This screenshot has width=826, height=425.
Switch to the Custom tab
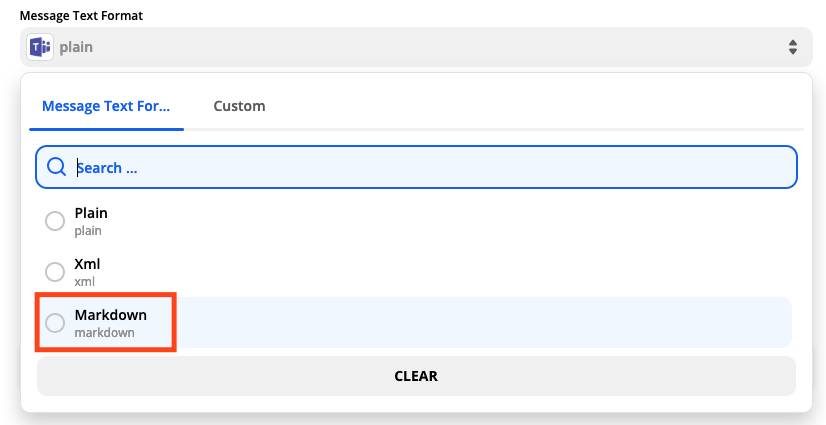[239, 106]
